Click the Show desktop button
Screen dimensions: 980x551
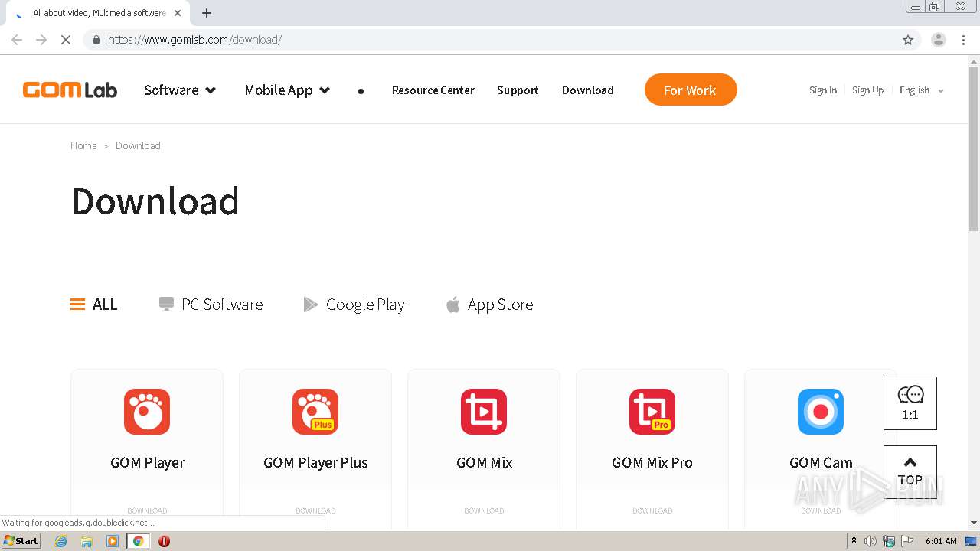coord(972,541)
